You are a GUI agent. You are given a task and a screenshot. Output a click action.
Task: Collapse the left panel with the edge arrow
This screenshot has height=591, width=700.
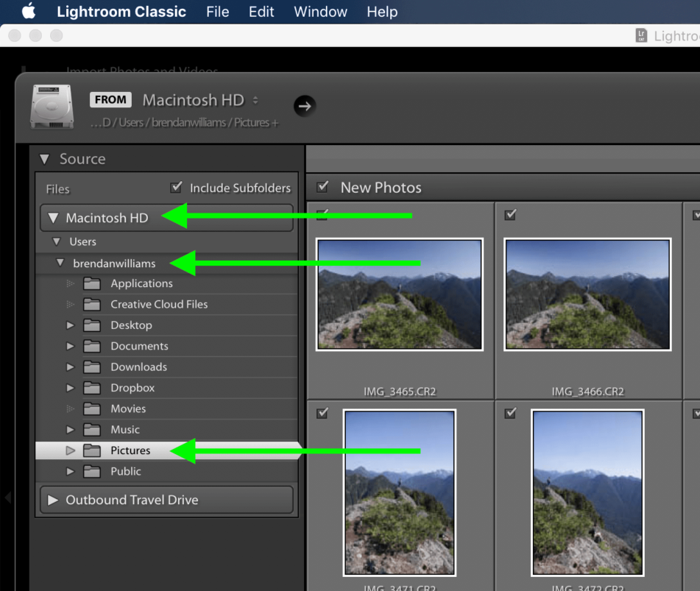pyautogui.click(x=7, y=497)
